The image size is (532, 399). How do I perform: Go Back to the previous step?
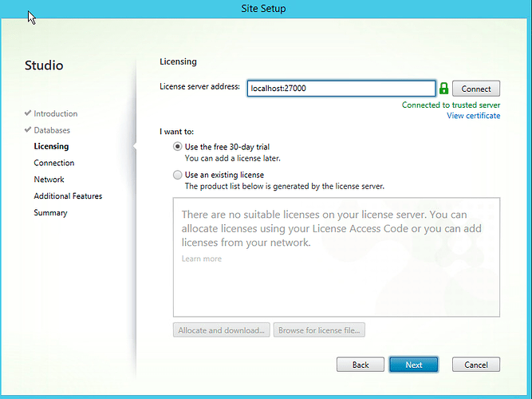[x=361, y=365]
